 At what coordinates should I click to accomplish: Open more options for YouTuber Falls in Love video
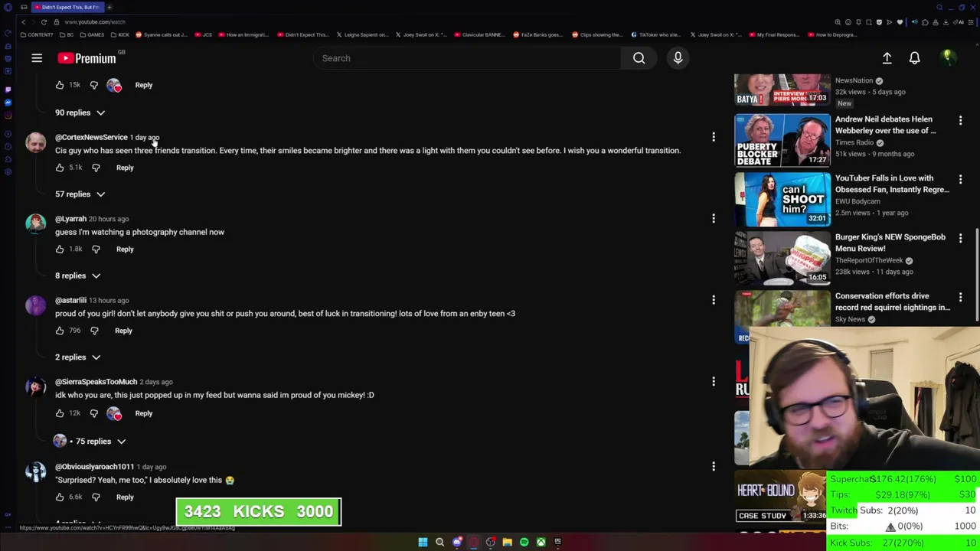click(x=960, y=180)
